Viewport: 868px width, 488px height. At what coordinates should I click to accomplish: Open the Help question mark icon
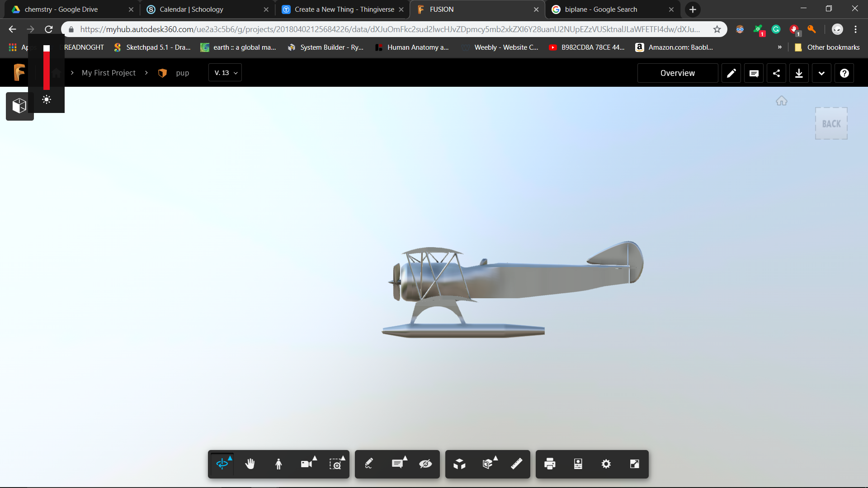pyautogui.click(x=844, y=73)
